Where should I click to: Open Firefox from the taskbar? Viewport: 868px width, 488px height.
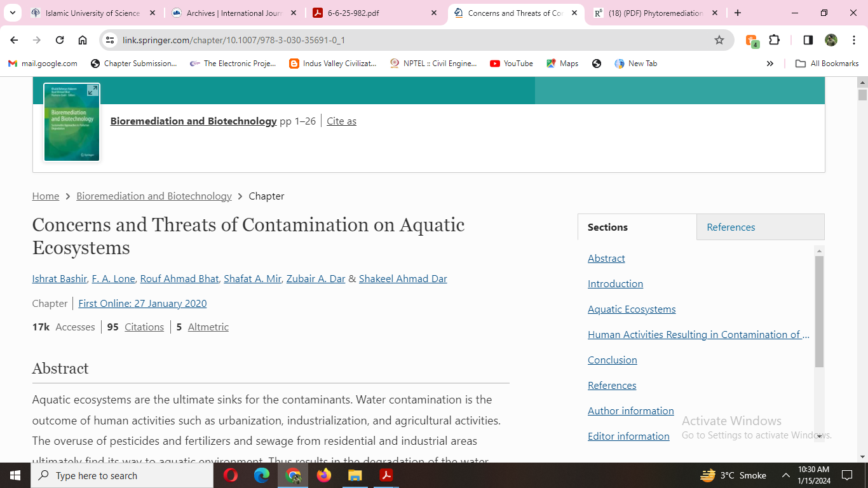324,475
